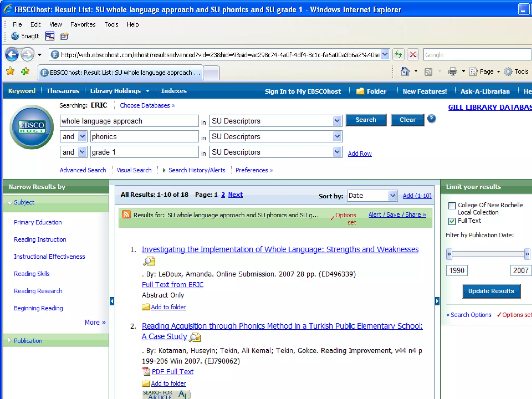This screenshot has height=399, width=532.
Task: Click the Home icon in IE toolbar
Action: (x=405, y=71)
